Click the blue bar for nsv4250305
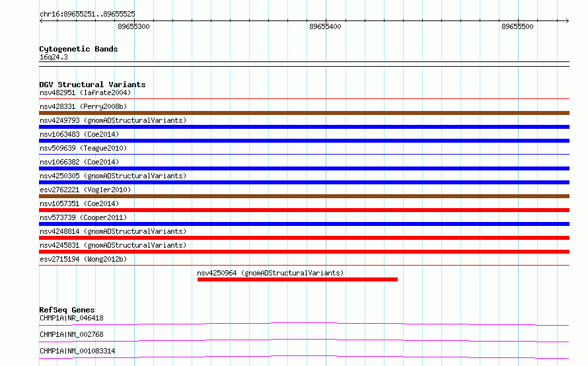The image size is (588, 366). click(304, 182)
